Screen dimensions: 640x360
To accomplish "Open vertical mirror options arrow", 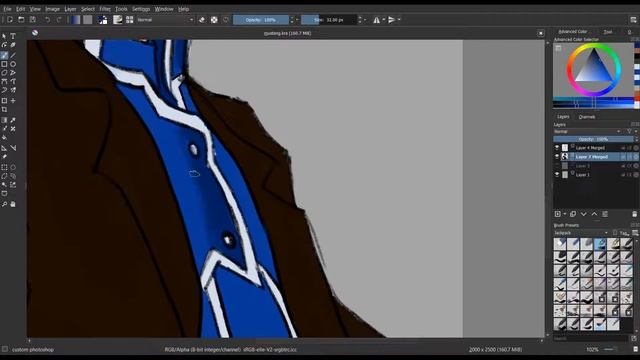I will click(399, 20).
